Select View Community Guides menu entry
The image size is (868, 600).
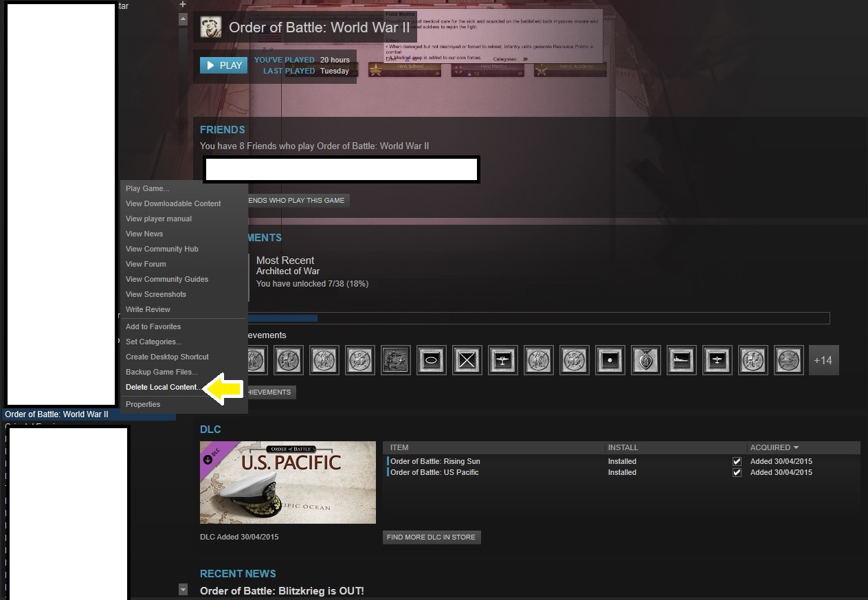(x=167, y=279)
